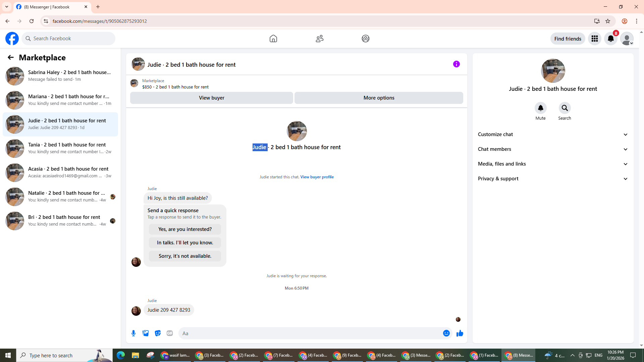Open Sabrina Haley conversation

coord(60,76)
